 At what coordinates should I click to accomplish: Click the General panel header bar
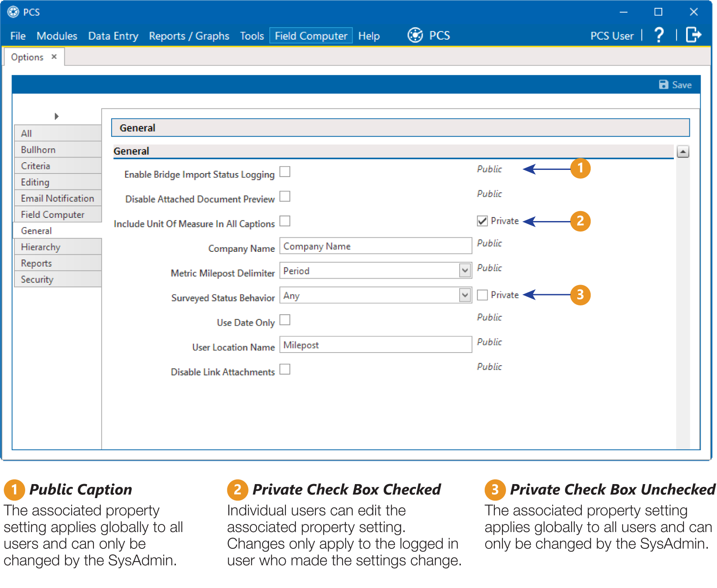pyautogui.click(x=400, y=128)
